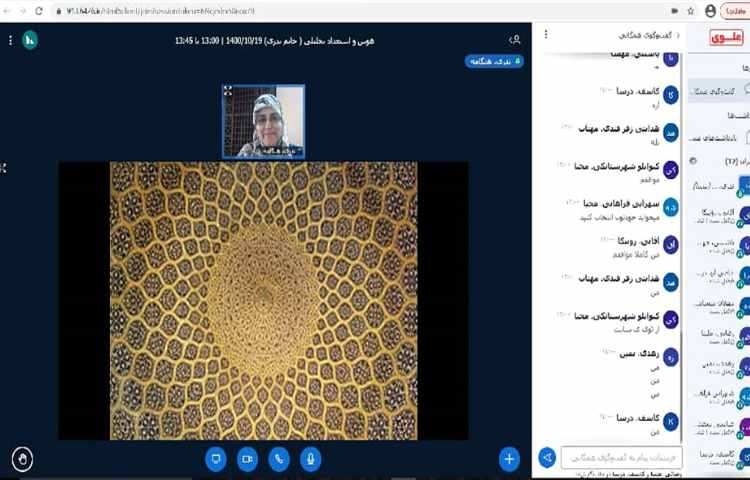Click the teal round logo icon in the top bar
Image resolution: width=750 pixels, height=480 pixels.
point(30,40)
